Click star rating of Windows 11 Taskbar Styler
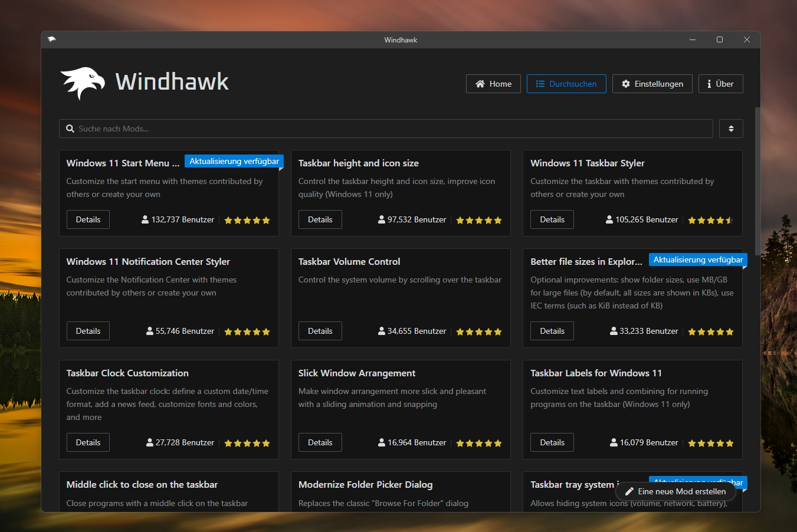Screen dimensions: 797x532 (710, 220)
